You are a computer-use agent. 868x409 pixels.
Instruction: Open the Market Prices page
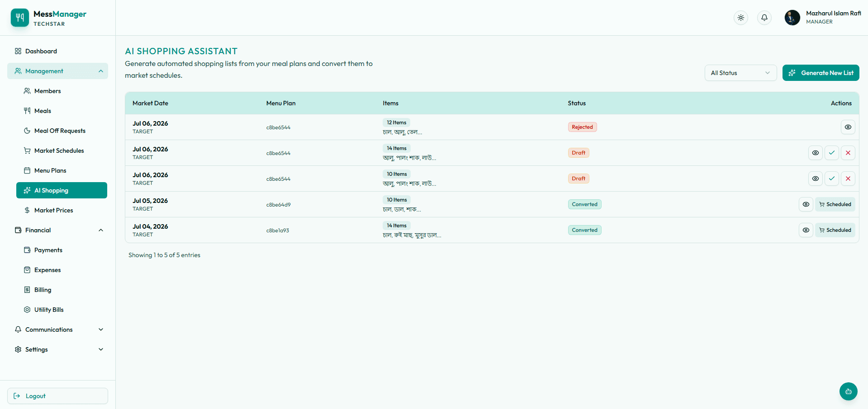tap(62, 210)
